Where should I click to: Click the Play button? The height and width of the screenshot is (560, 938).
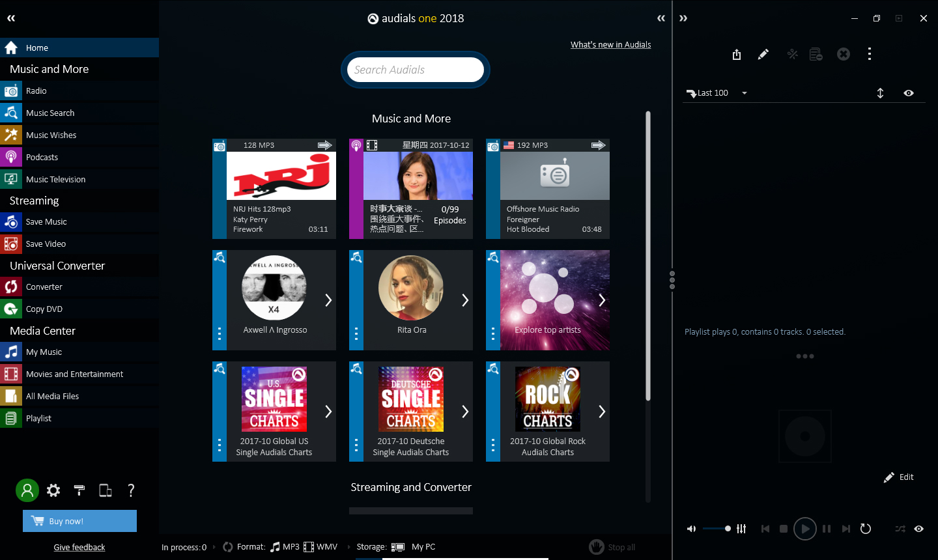(x=805, y=529)
